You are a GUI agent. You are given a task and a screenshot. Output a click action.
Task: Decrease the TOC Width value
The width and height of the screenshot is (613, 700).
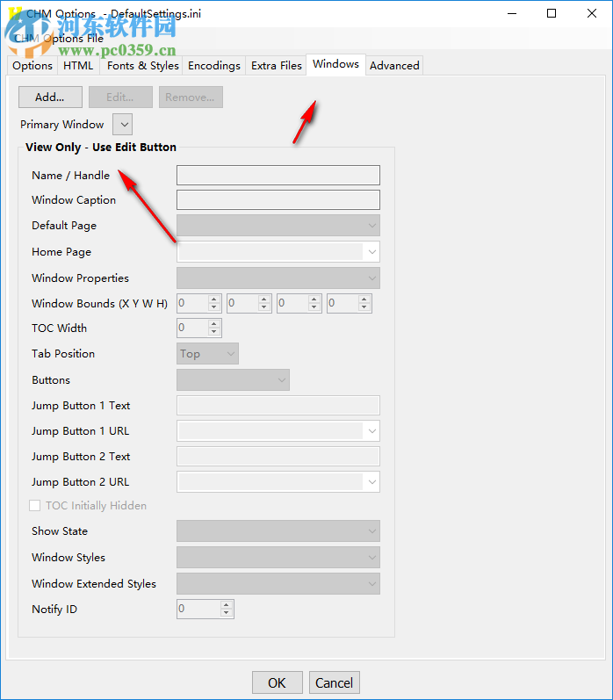[214, 332]
